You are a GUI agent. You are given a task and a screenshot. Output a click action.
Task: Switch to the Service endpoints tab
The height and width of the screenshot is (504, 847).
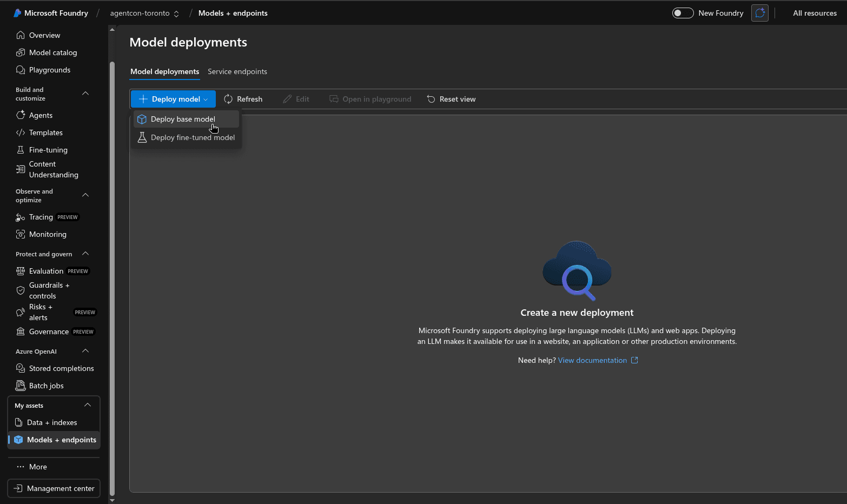237,71
